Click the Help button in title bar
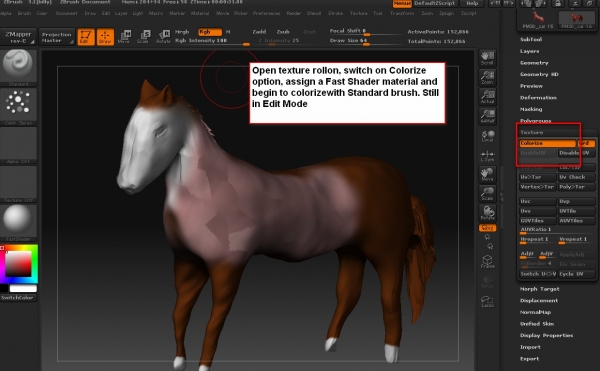Viewport: 600px width, 371px height. [472, 3]
